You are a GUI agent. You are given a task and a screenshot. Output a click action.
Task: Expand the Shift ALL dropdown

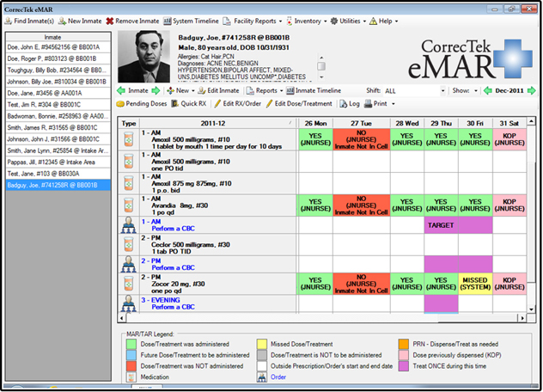pos(442,90)
